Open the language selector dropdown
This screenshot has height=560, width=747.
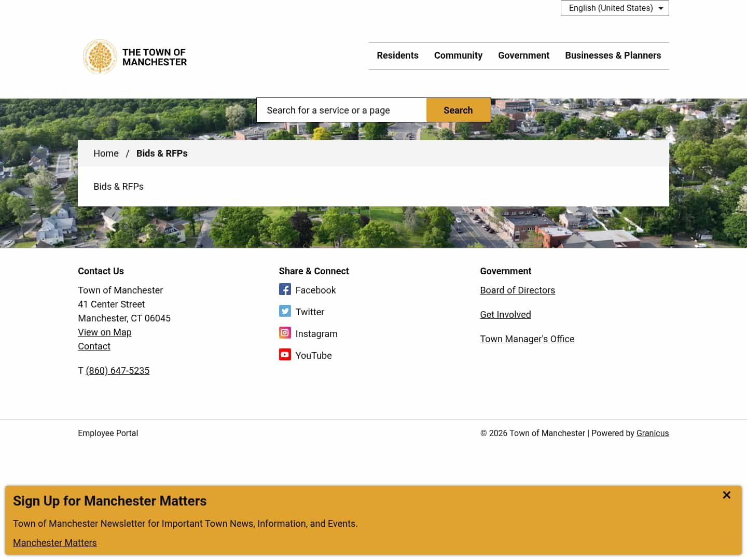pos(614,8)
